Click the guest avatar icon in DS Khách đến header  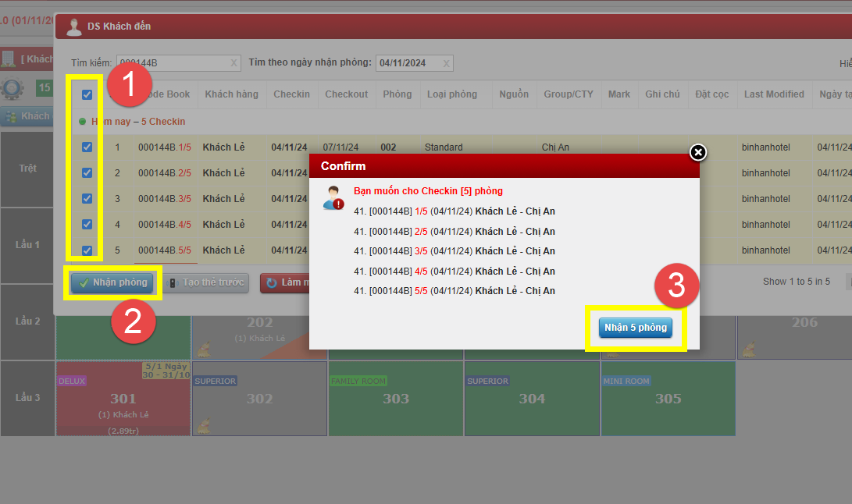point(74,27)
